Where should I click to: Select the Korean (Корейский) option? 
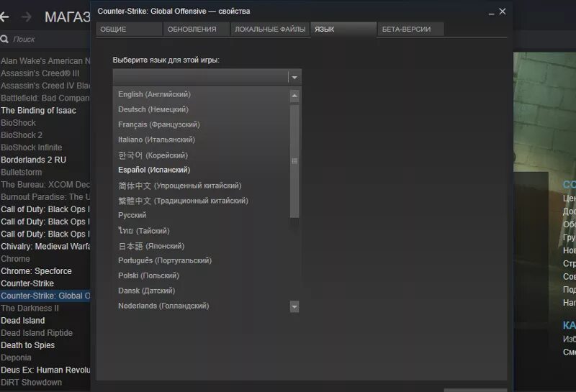[153, 155]
